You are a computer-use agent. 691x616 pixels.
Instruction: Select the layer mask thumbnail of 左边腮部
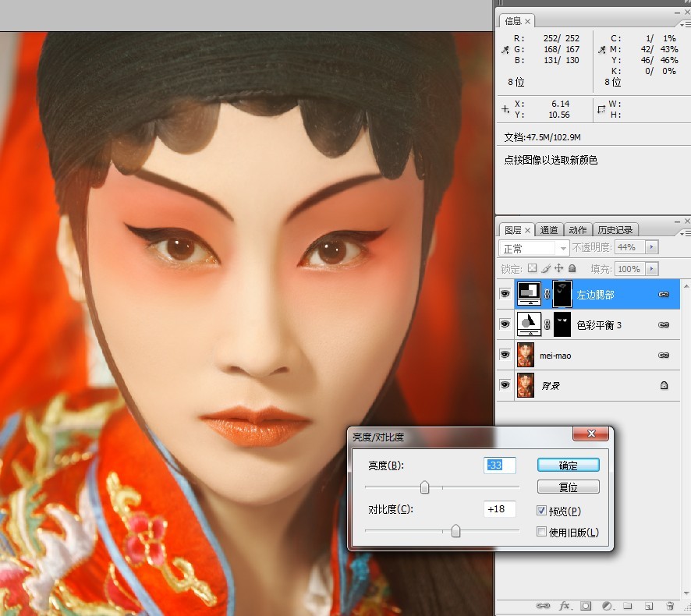(562, 294)
